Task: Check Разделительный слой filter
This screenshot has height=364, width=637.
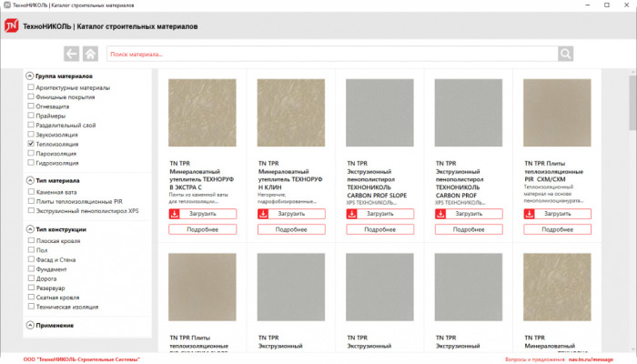Action: [x=31, y=125]
